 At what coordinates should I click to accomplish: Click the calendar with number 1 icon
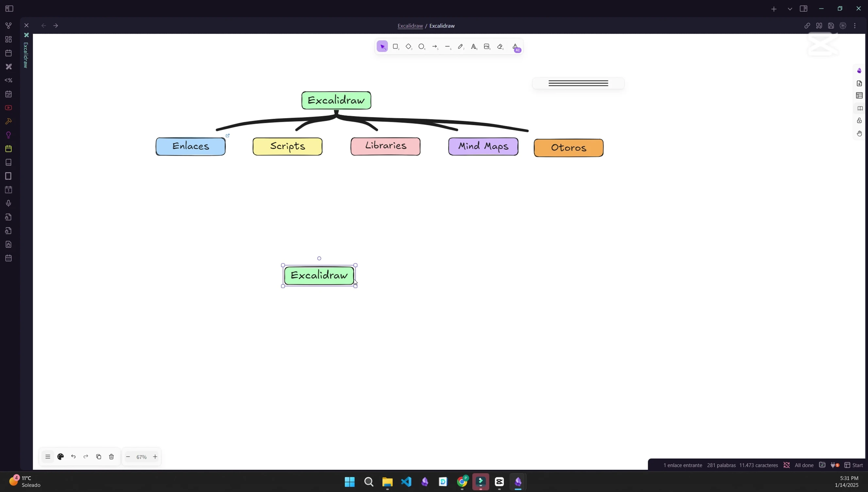coord(8,190)
